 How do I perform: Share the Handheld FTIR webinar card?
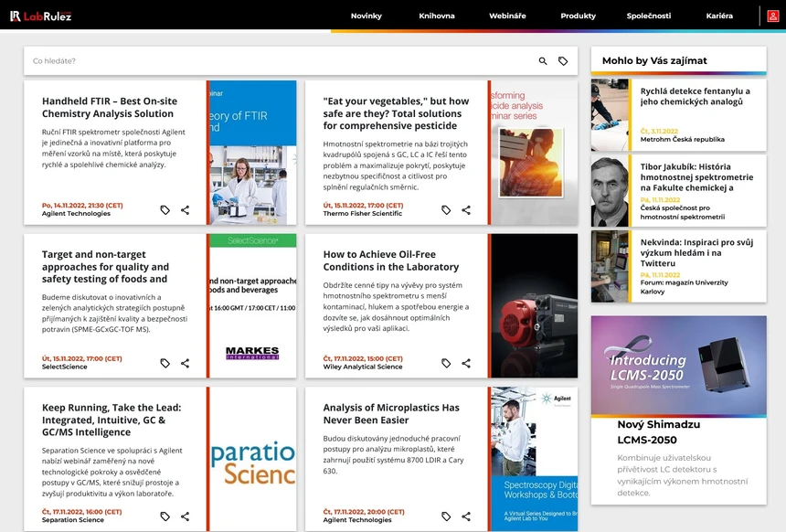click(x=185, y=210)
